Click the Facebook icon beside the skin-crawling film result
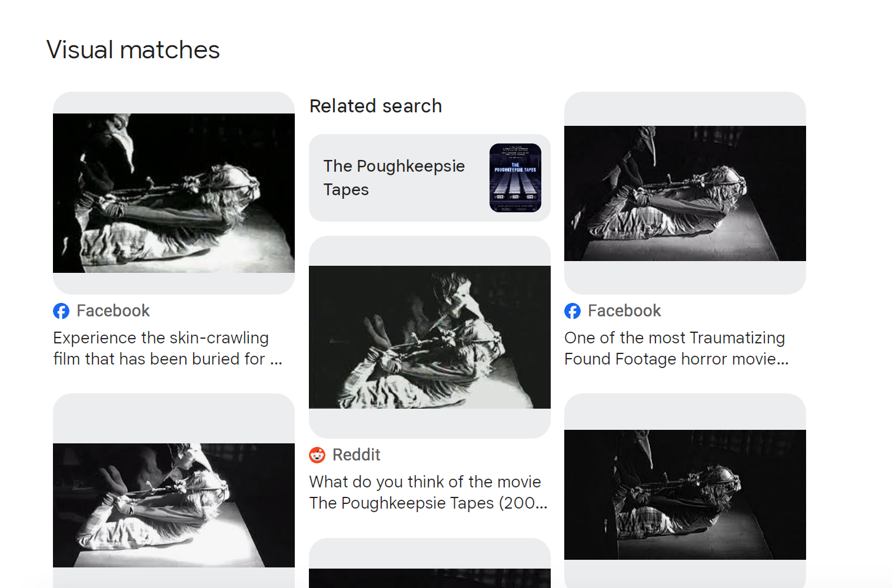Viewport: 892px width, 588px height. 61,311
